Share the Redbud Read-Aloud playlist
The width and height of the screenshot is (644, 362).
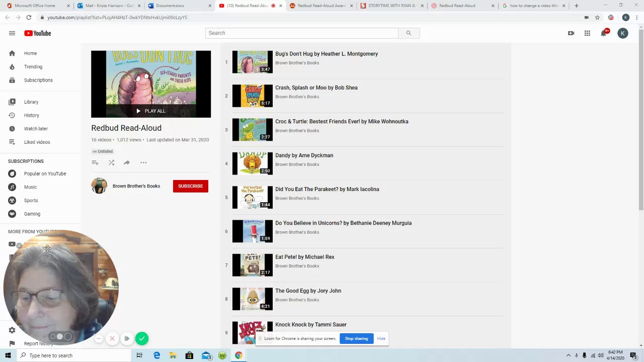(x=127, y=162)
